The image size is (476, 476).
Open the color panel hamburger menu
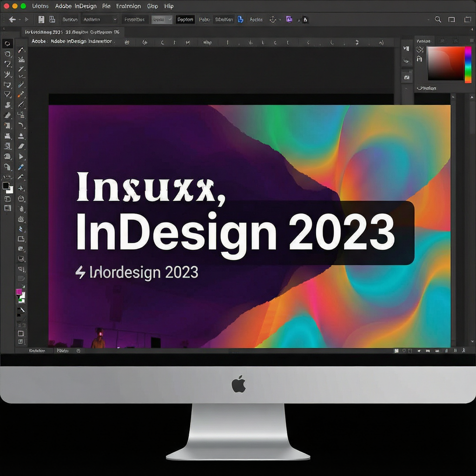click(471, 40)
